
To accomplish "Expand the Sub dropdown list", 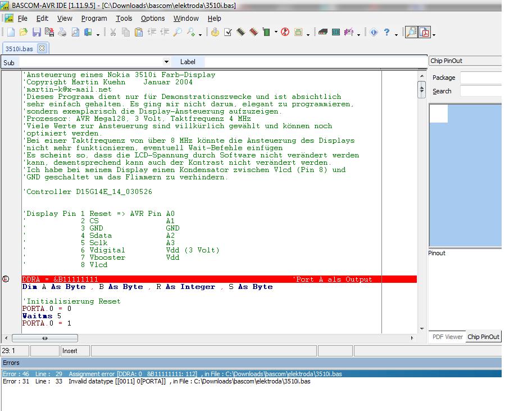I will (166, 62).
